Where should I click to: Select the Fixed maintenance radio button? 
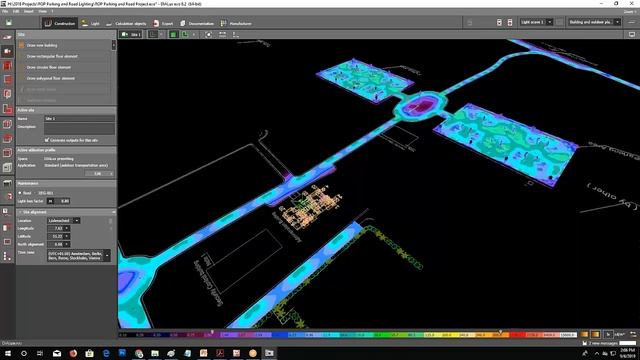coord(20,193)
